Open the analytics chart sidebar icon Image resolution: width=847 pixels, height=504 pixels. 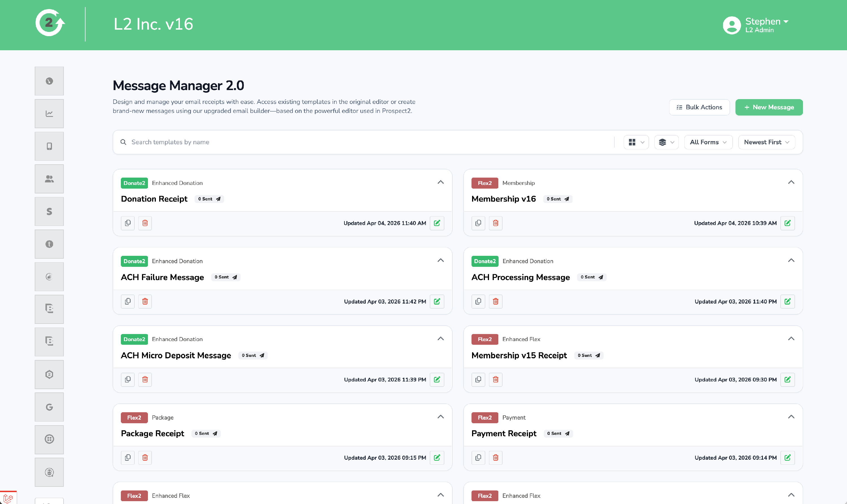tap(49, 114)
